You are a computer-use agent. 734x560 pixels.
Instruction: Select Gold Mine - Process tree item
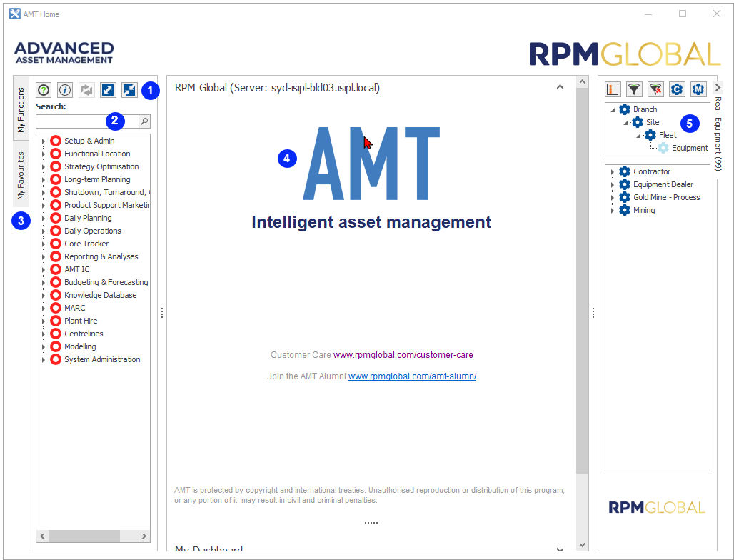tap(666, 197)
